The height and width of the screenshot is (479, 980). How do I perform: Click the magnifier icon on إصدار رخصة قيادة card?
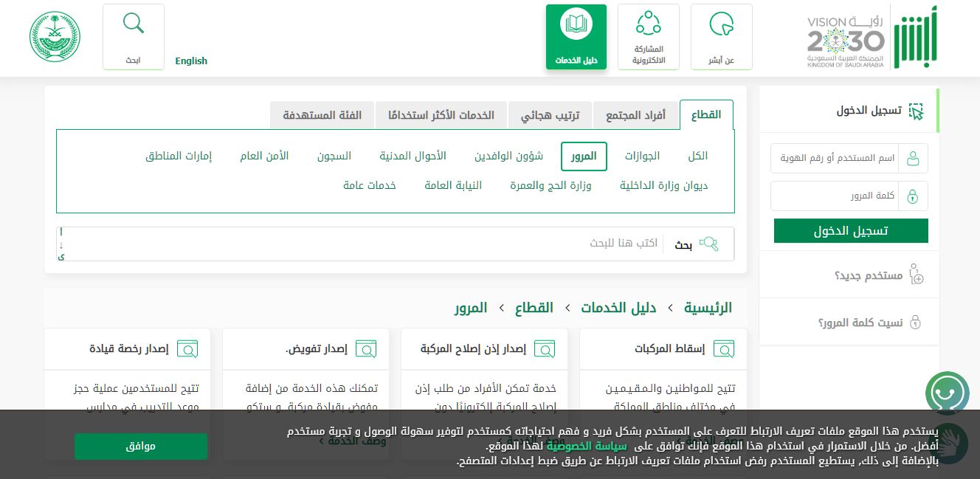(187, 348)
